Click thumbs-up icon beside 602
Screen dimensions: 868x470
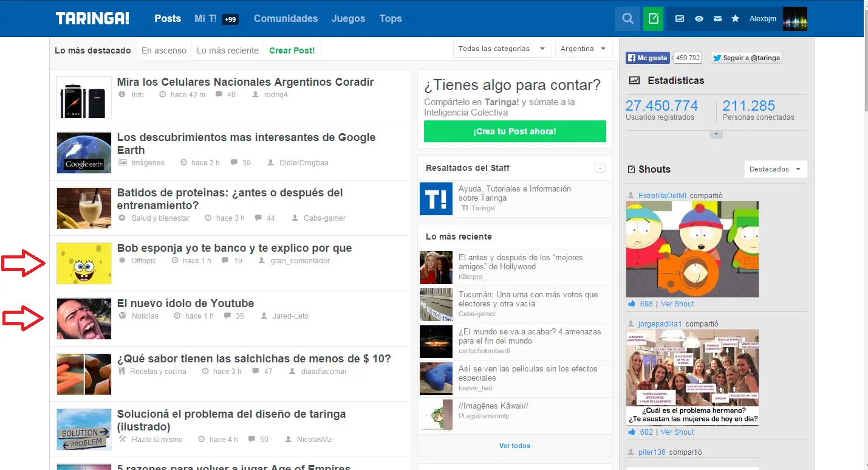[632, 432]
